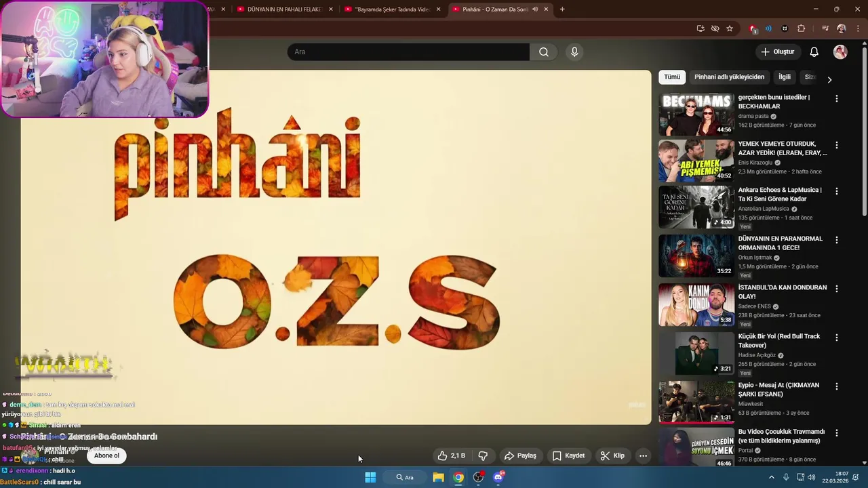Click the YouTube search magnifier button
868x488 pixels.
tap(543, 52)
